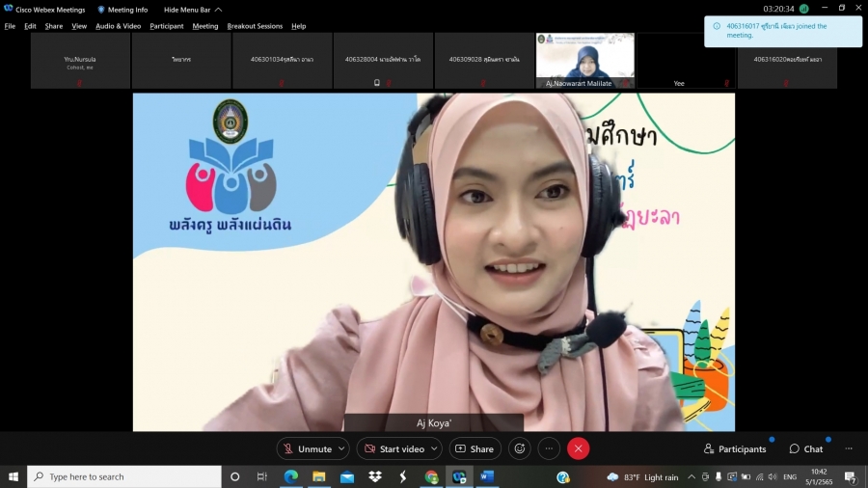868x488 pixels.
Task: Open Microsoft Edge from the taskbar
Action: point(290,476)
